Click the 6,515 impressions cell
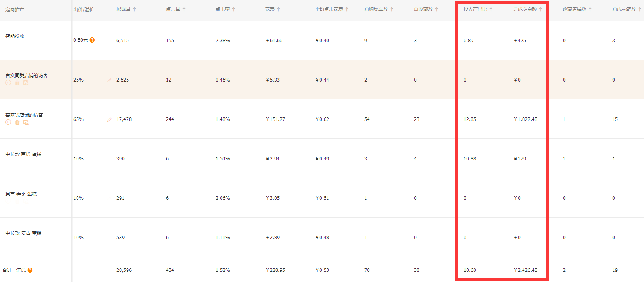 123,41
